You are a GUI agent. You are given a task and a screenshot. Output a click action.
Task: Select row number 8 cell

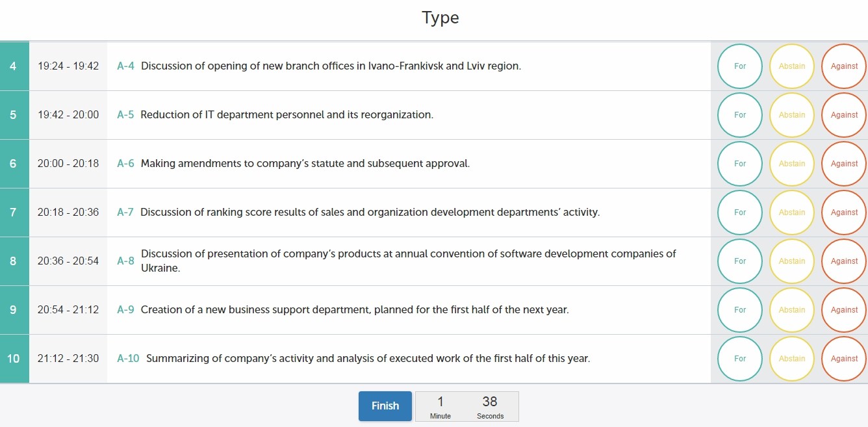tap(14, 261)
